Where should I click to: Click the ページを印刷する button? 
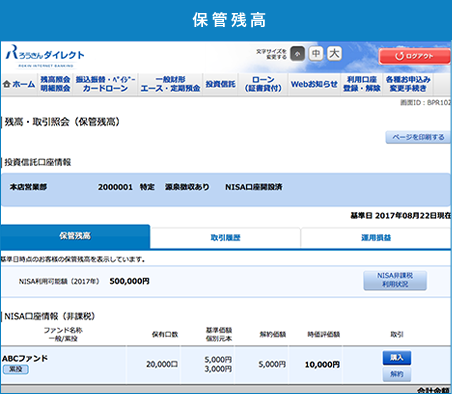(418, 137)
